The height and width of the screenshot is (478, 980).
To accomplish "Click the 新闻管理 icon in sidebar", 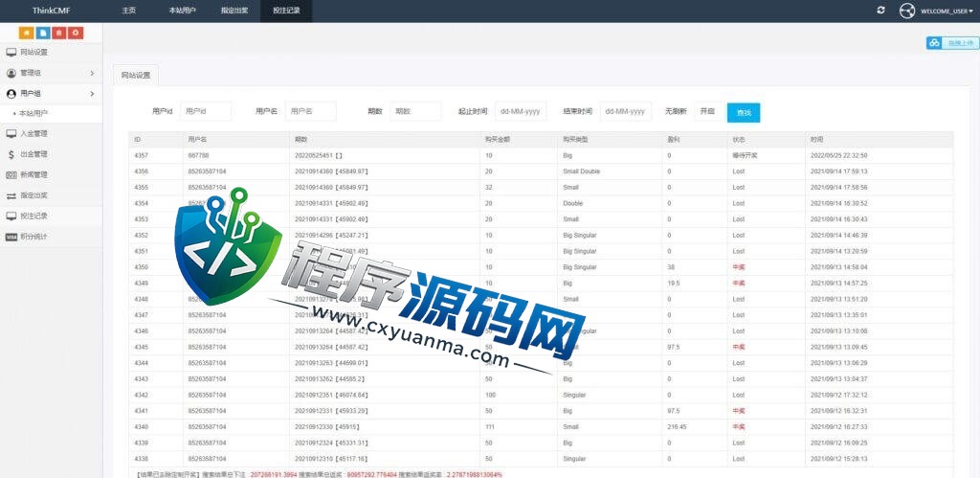I will tap(11, 174).
